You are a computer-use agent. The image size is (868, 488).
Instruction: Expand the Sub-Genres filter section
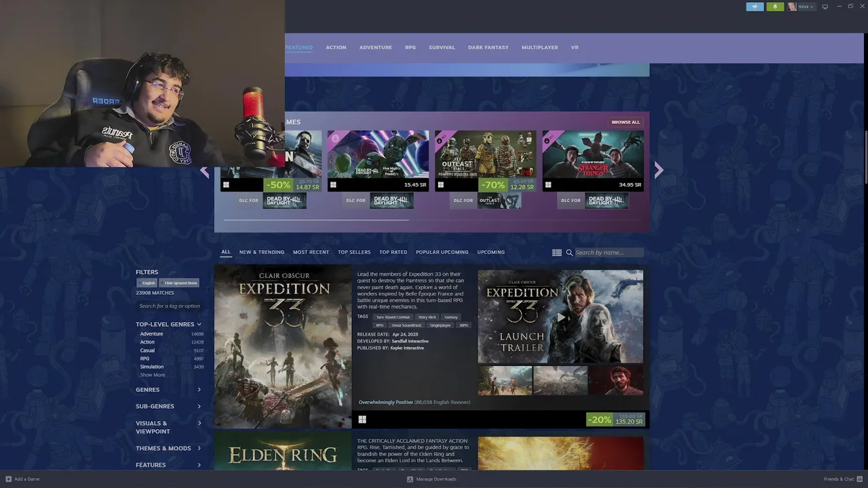pos(168,406)
